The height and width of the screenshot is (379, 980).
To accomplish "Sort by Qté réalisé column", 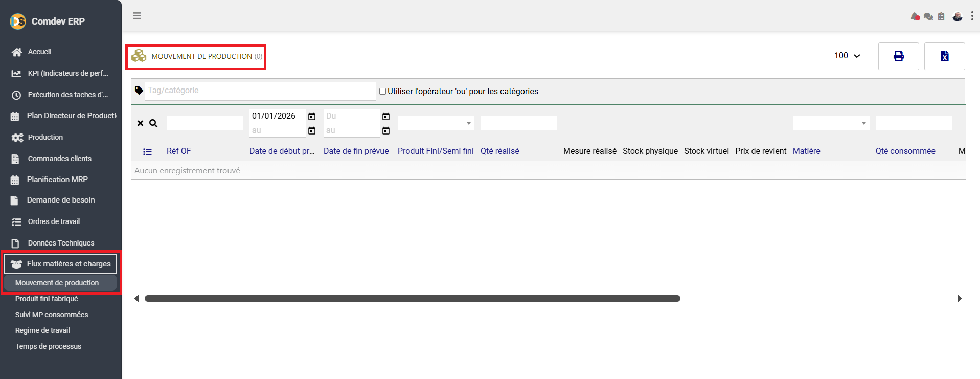I will tap(500, 151).
